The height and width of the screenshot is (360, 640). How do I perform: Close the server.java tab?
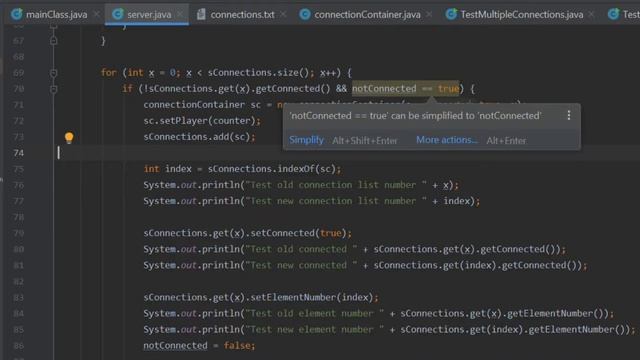click(180, 15)
